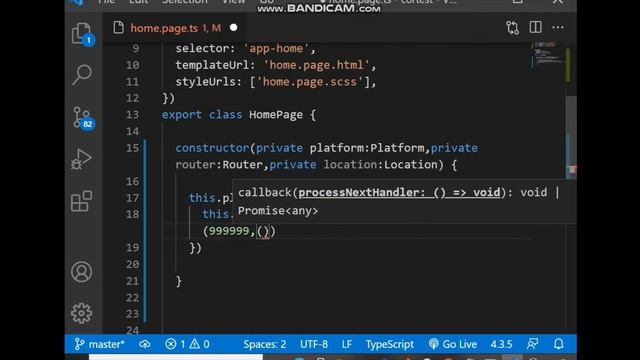Open the Run and Debug view
Image resolution: width=640 pixels, height=360 pixels.
pyautogui.click(x=81, y=159)
